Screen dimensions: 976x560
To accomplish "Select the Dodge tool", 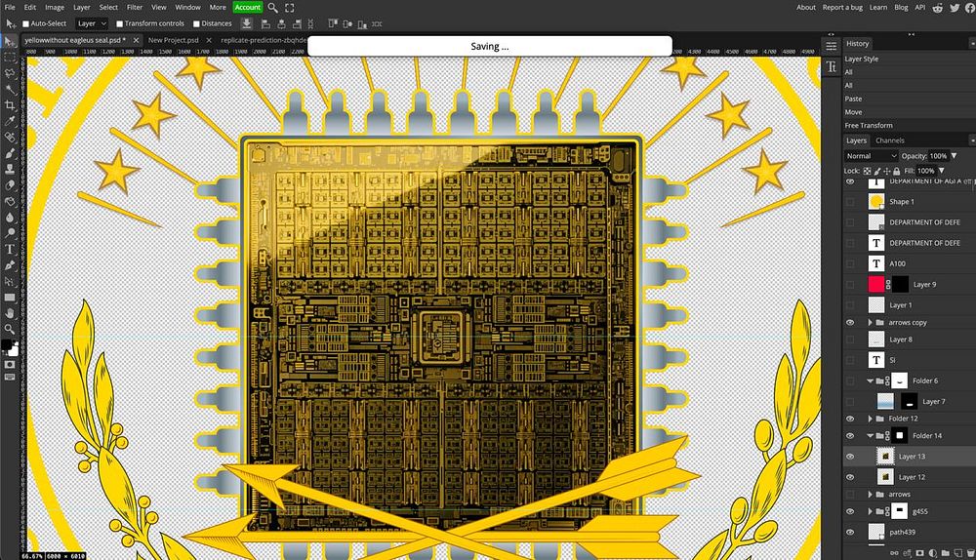I will click(10, 233).
